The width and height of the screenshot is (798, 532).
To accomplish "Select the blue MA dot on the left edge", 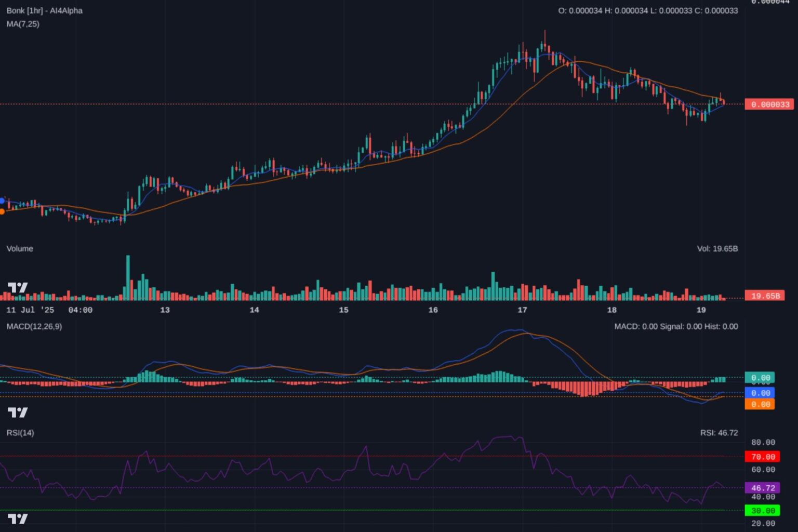I will [x=2, y=200].
